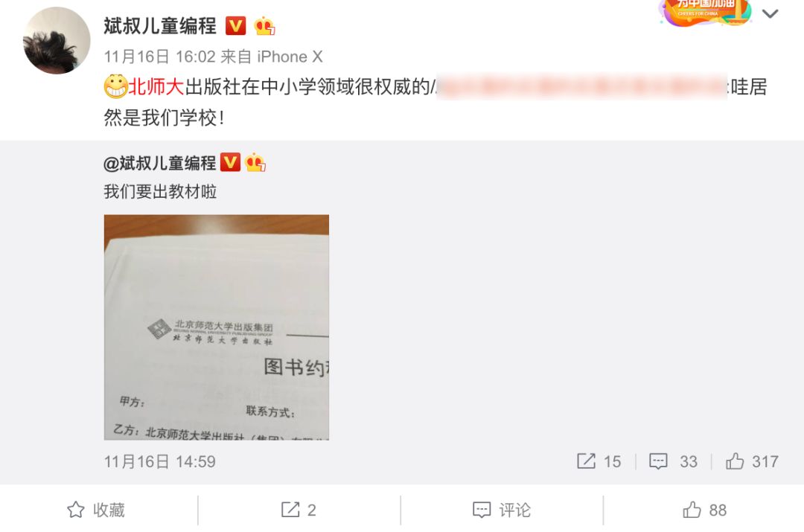Click the original post repost icon with 15
Screen dimensions: 804x532
pos(599,461)
